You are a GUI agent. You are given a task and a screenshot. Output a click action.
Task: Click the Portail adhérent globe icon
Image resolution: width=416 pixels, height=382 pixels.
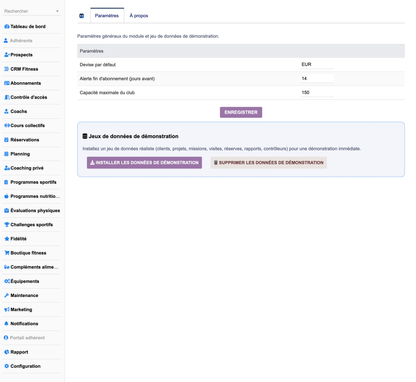(x=6, y=338)
